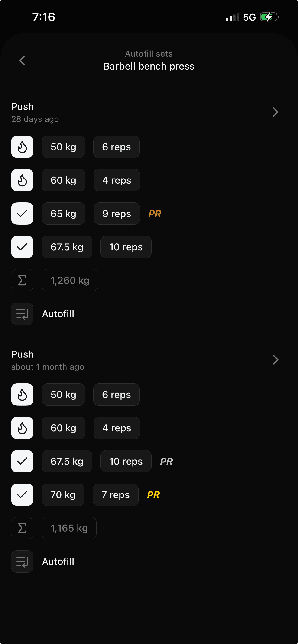Tap the orange PR badge next to 9 reps

155,214
